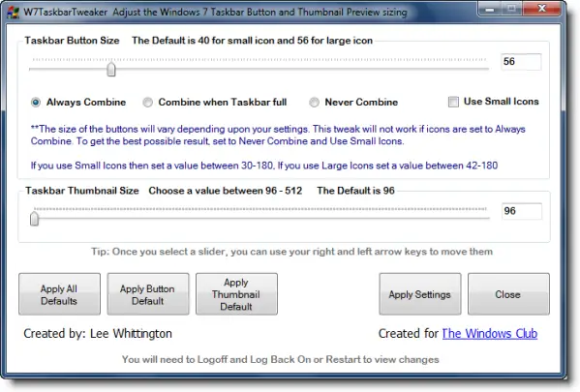Click the Apply Thumbnail Default button

point(236,294)
